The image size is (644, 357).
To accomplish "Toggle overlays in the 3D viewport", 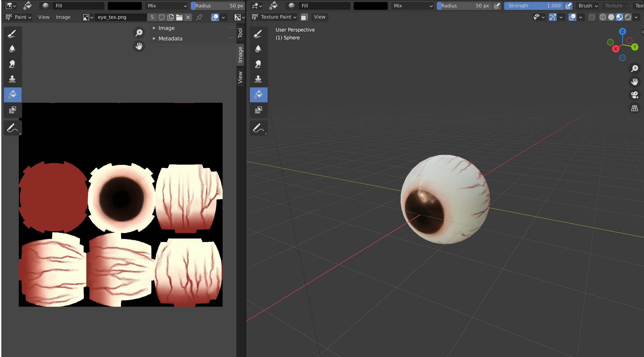I will 572,17.
